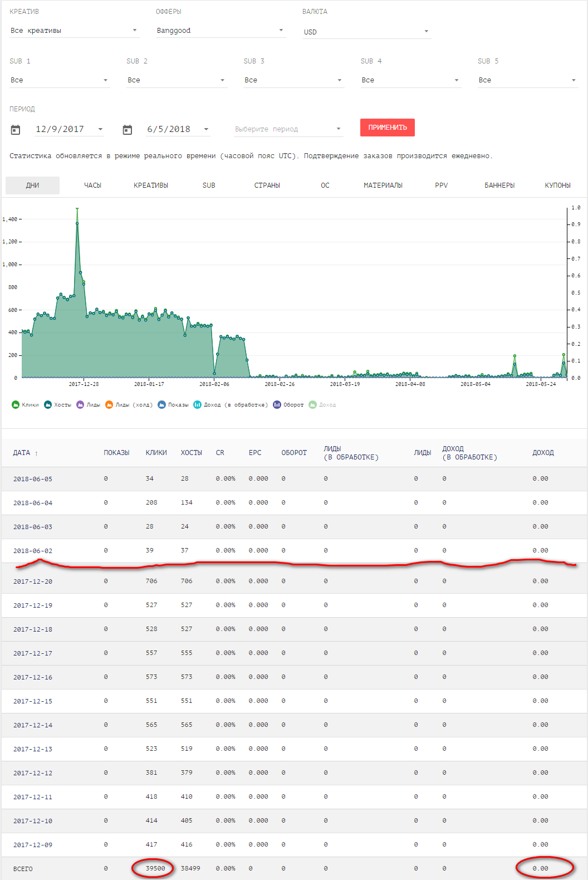The width and height of the screenshot is (588, 880).
Task: Click the Хосты legend icon
Action: click(x=48, y=405)
